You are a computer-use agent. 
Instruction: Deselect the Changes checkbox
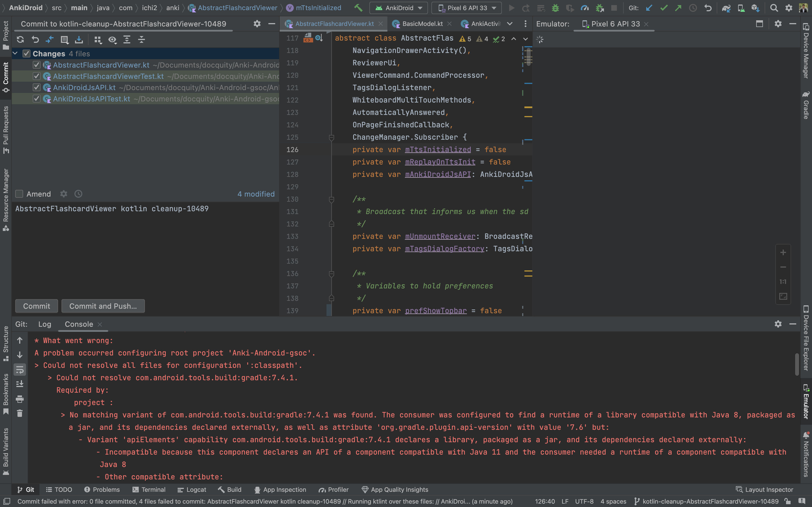(27, 53)
